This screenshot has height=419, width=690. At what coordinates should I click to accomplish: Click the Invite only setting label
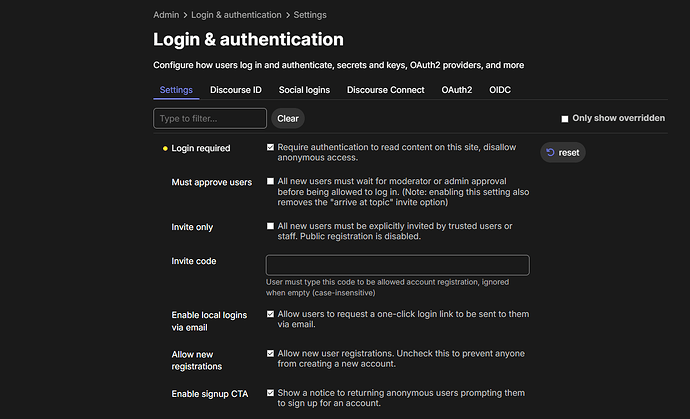(192, 227)
